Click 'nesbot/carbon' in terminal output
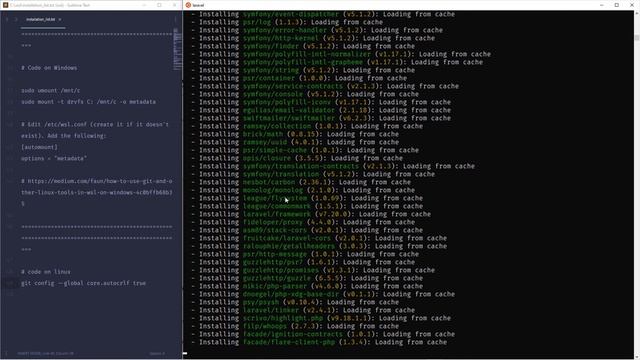The height and width of the screenshot is (360, 640). pos(269,182)
